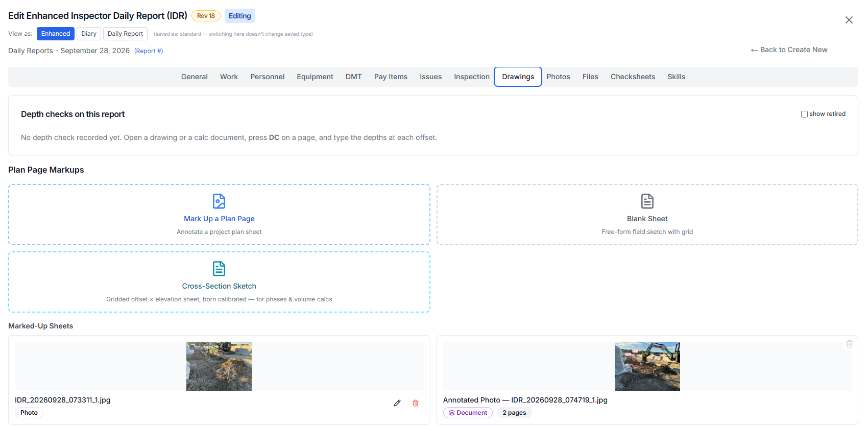Enable the show retired checkbox
The width and height of the screenshot is (868, 426).
point(804,114)
